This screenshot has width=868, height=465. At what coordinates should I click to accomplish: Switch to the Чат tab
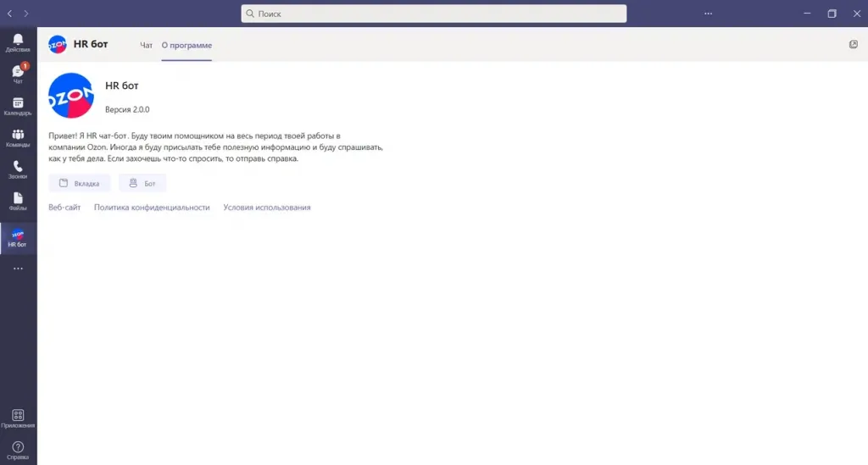(x=146, y=45)
